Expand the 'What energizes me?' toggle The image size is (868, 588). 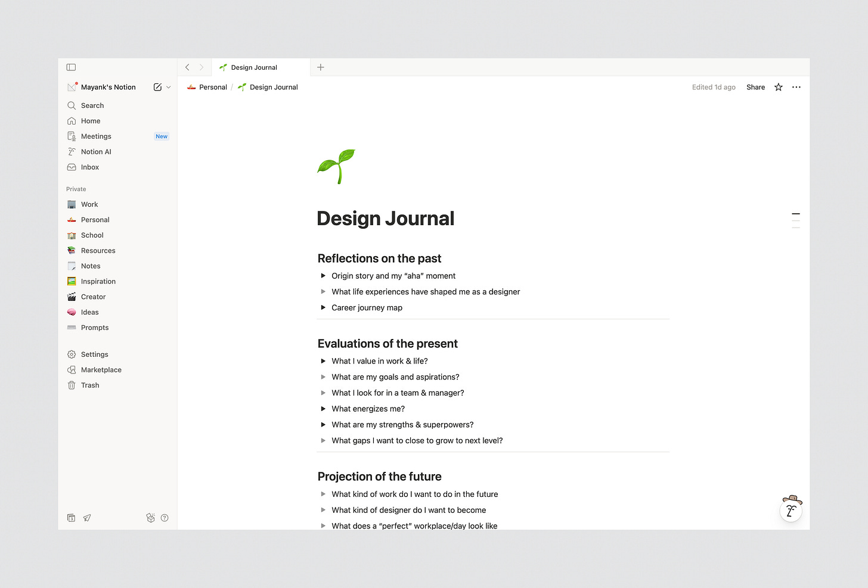pos(323,409)
